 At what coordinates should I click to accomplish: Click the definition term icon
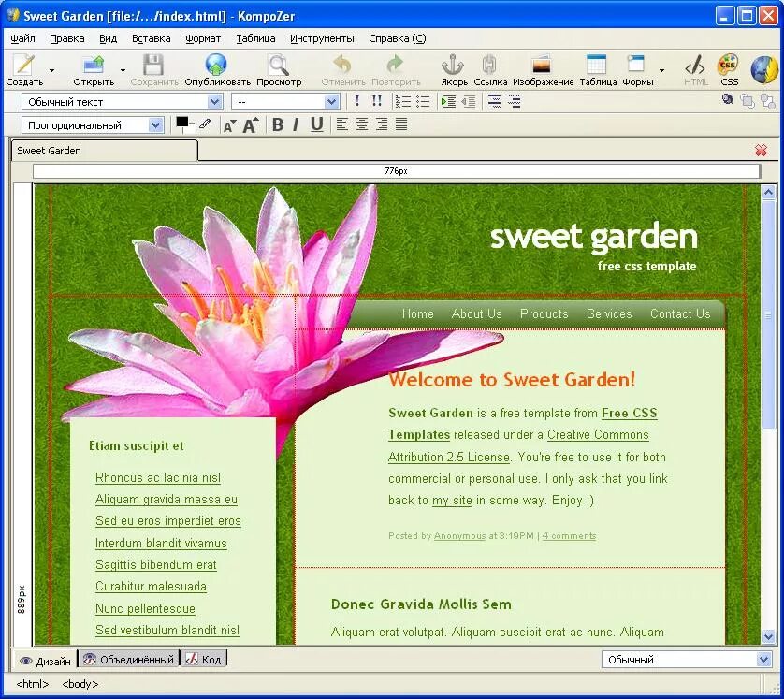coord(495,101)
